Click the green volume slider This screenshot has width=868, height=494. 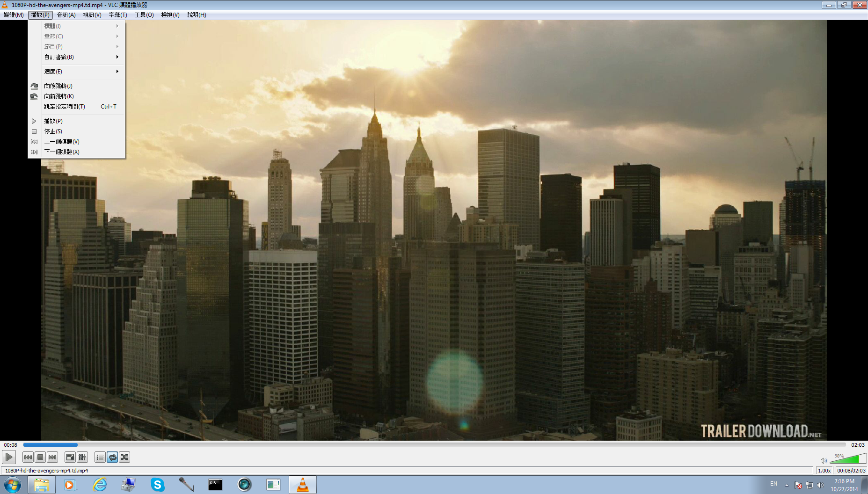848,459
